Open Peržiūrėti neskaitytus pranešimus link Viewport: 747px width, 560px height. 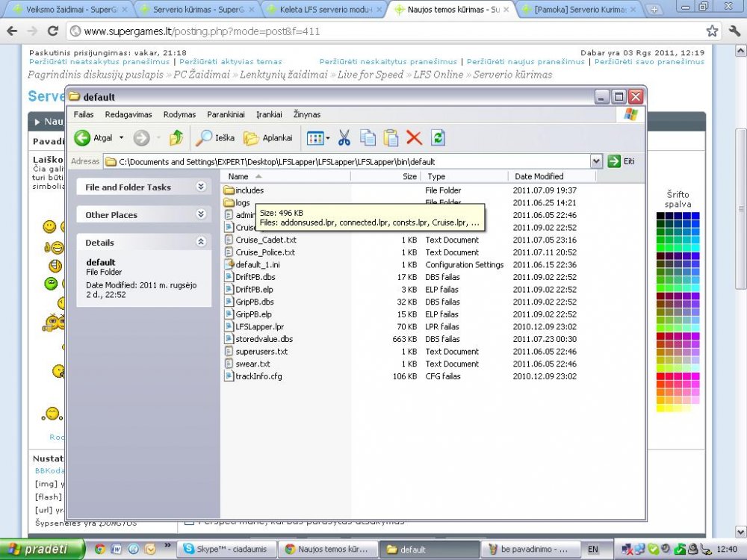[x=388, y=61]
